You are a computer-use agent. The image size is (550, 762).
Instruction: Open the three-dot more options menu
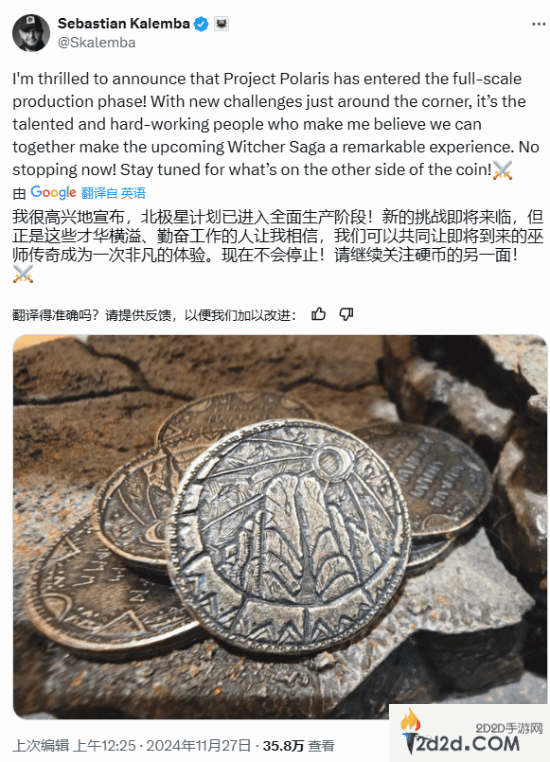[x=538, y=24]
